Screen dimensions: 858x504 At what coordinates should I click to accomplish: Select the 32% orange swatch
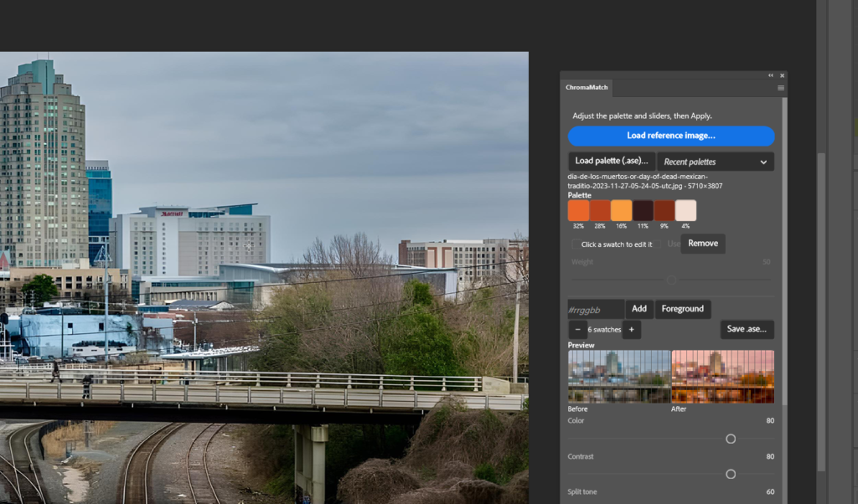(x=578, y=210)
